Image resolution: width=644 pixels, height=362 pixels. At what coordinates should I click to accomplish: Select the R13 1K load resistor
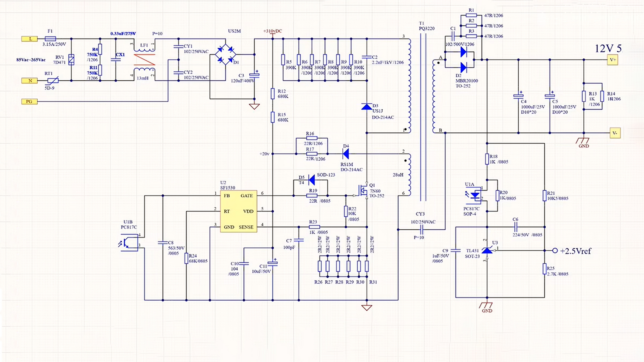[x=583, y=96]
